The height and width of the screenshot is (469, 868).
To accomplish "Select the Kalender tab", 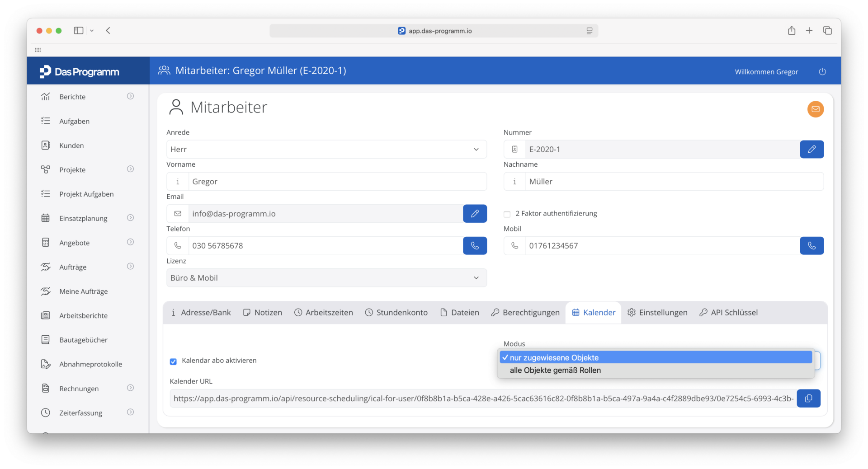I will [593, 313].
